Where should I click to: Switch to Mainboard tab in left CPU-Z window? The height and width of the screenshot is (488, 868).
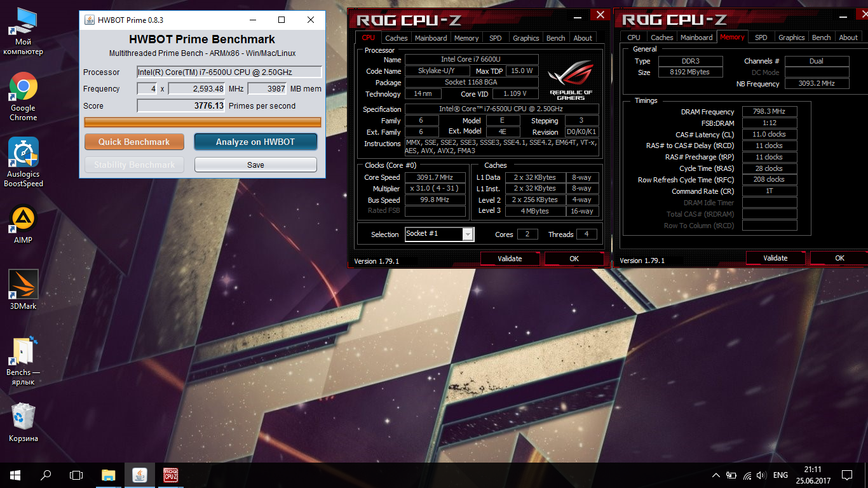pos(431,38)
